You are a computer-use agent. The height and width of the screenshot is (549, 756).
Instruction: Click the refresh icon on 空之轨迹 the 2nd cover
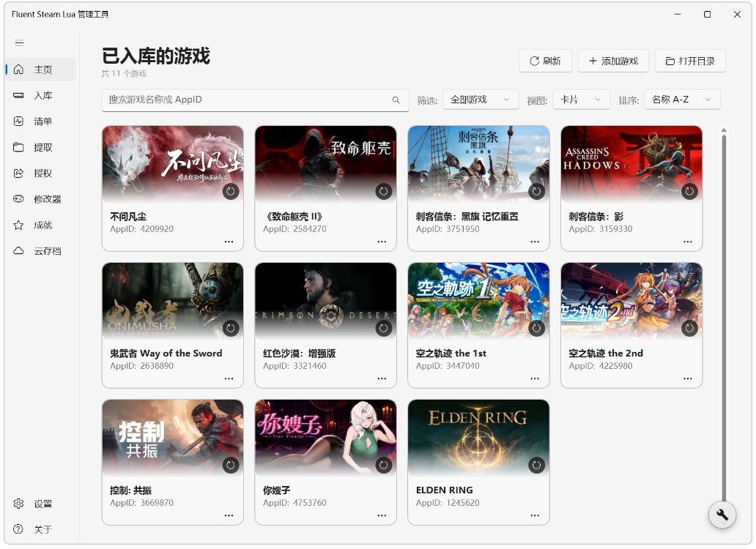point(689,329)
